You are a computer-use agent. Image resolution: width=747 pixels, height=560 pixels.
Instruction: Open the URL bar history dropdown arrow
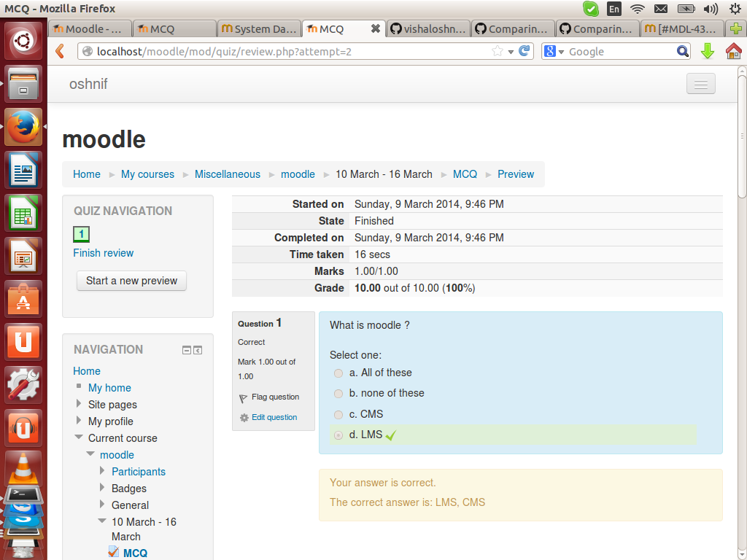pos(511,52)
